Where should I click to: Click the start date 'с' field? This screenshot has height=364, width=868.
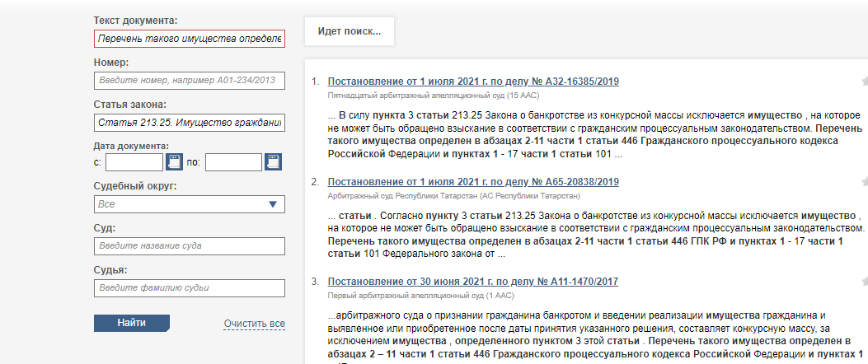134,162
